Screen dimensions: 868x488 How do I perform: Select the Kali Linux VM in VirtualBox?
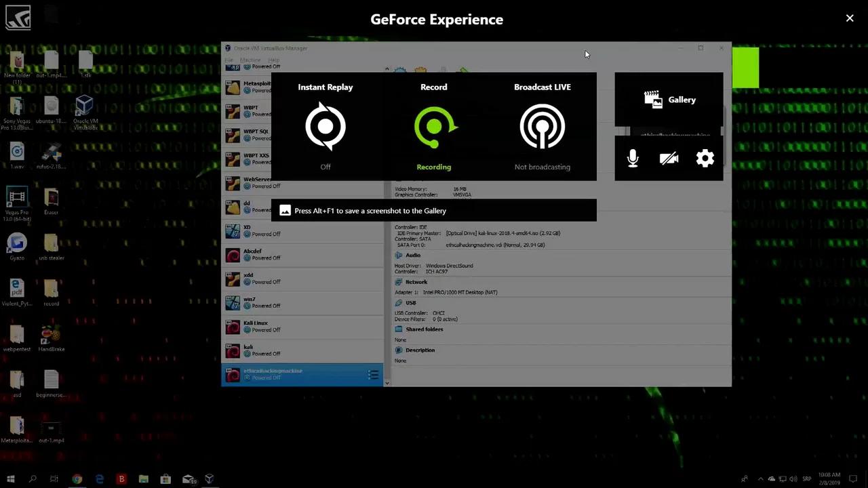(302, 327)
